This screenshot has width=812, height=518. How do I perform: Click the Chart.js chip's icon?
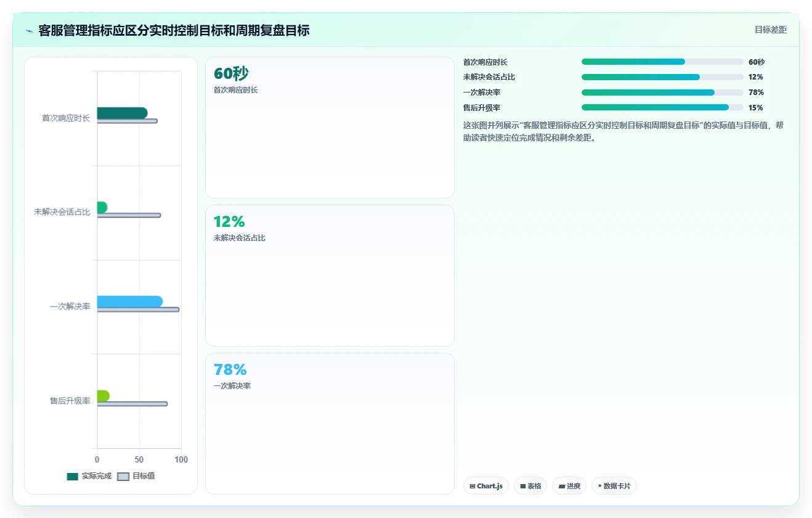(473, 487)
